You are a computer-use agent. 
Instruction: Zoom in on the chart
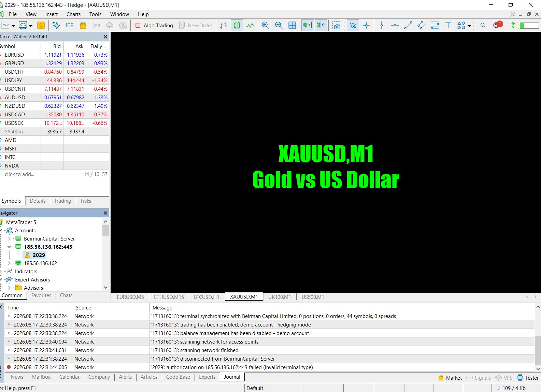(266, 25)
